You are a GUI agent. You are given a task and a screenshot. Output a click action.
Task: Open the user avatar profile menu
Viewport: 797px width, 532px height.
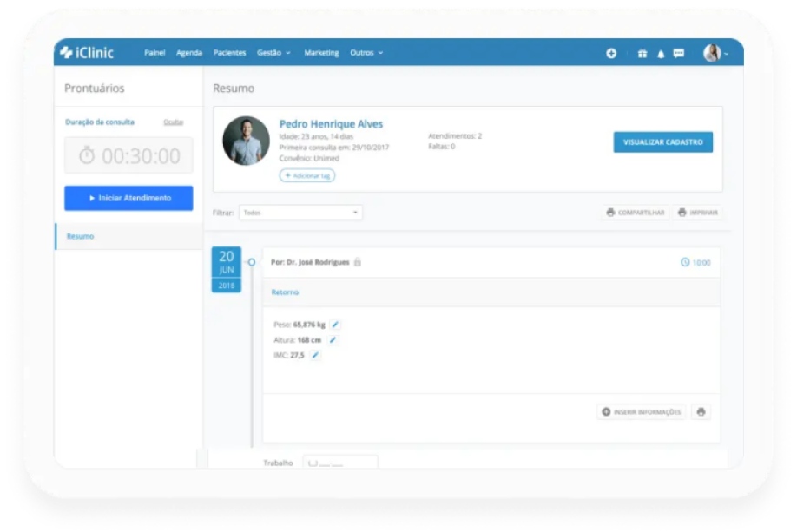(x=715, y=53)
